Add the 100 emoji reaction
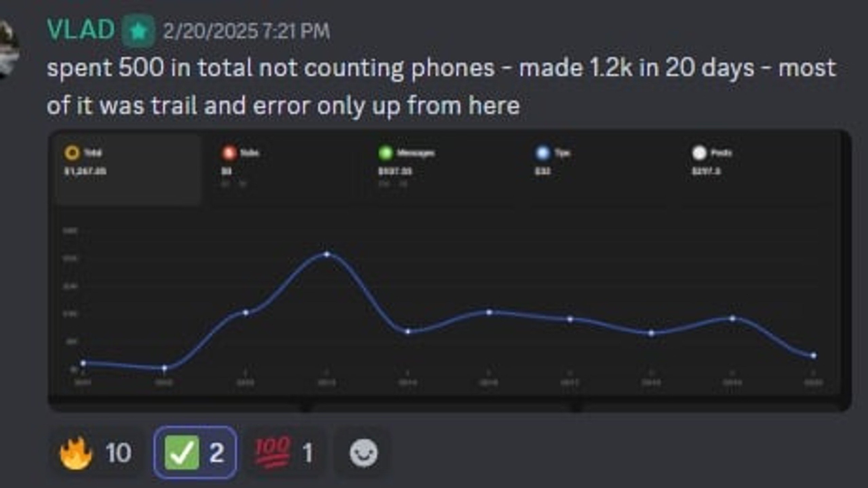The image size is (868, 488). 285,453
